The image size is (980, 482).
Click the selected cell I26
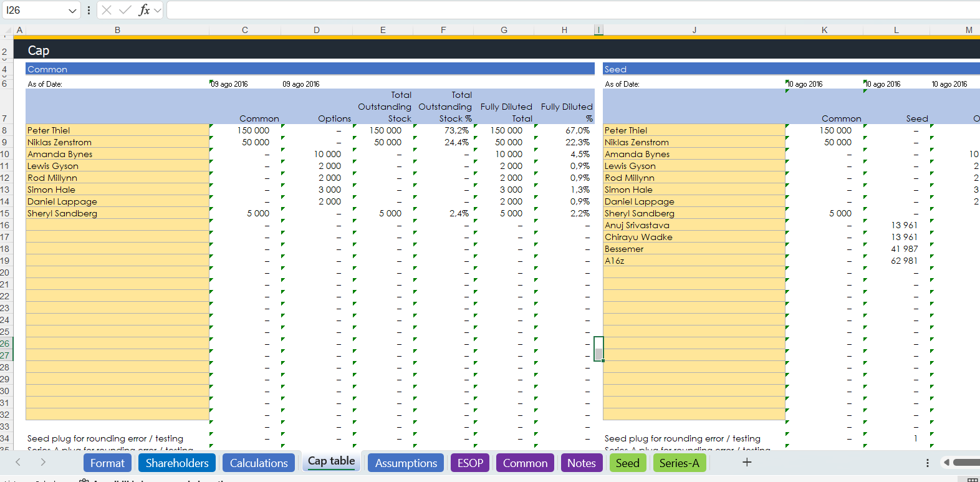pyautogui.click(x=598, y=343)
